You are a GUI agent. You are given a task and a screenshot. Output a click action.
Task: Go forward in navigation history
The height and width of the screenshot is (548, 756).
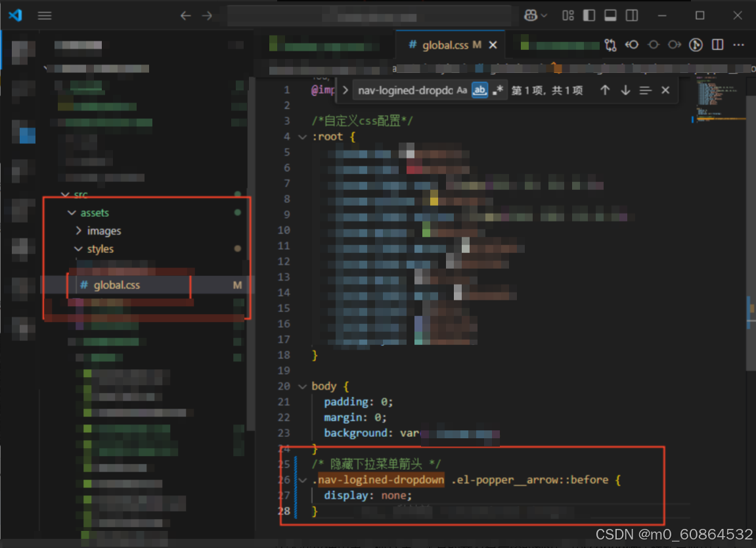(207, 16)
